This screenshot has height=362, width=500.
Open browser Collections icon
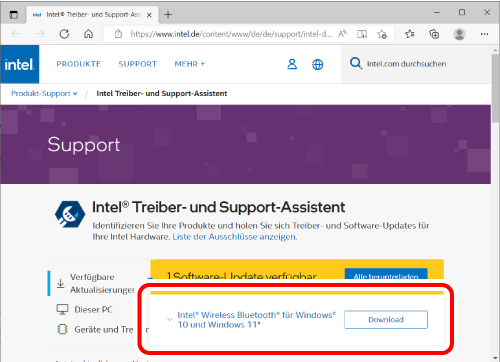click(434, 34)
